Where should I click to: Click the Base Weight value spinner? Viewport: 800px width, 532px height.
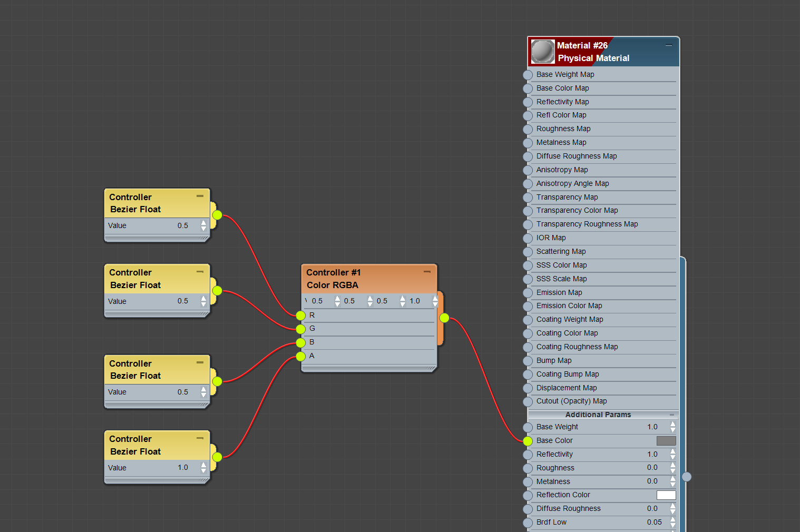click(x=673, y=427)
